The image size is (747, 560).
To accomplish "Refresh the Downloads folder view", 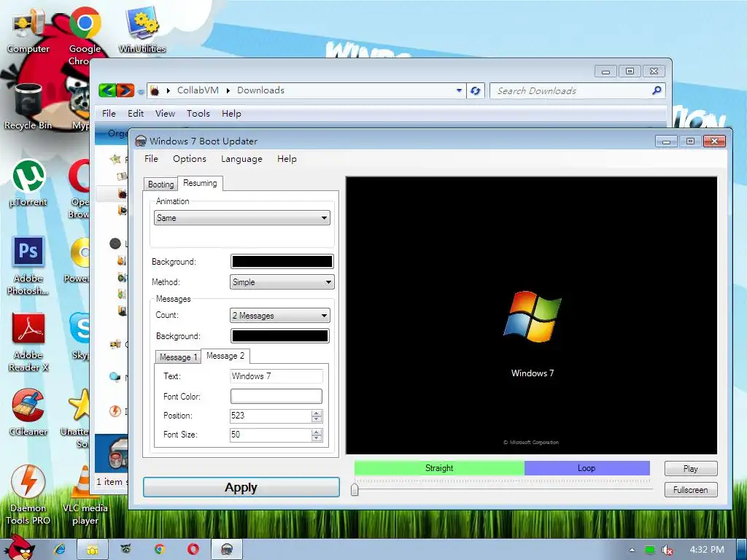I will point(475,90).
